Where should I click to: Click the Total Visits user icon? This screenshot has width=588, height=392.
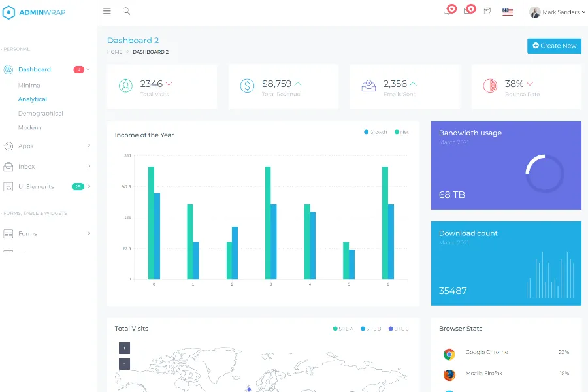pyautogui.click(x=125, y=86)
